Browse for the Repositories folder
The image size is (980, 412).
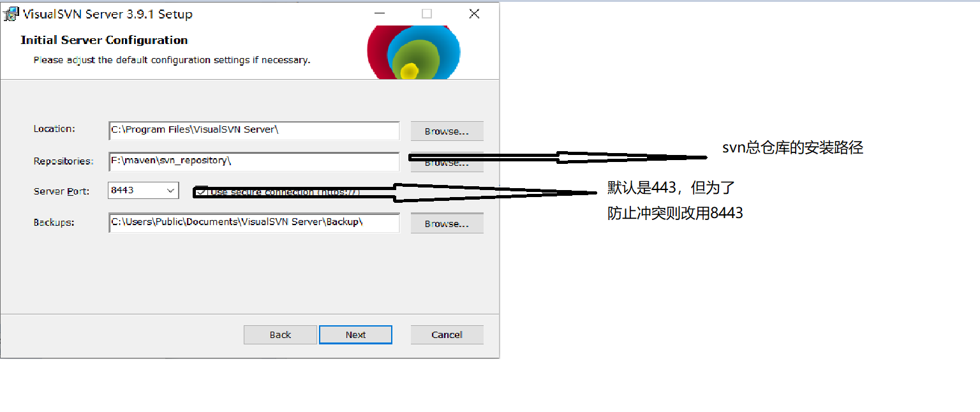447,163
